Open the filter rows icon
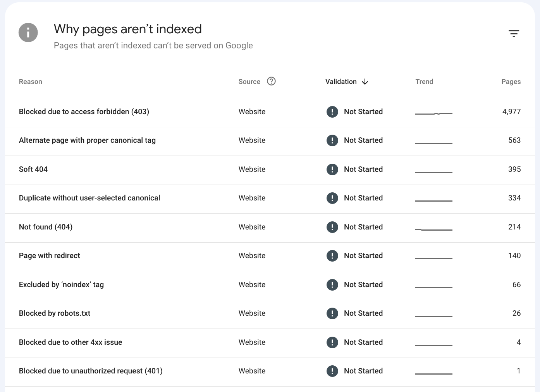540x392 pixels. coord(514,34)
